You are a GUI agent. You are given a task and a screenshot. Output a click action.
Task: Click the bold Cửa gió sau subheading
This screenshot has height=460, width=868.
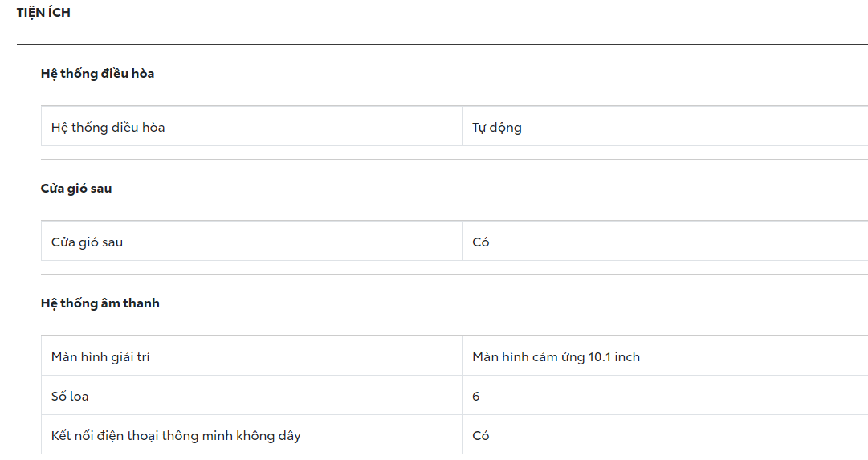pyautogui.click(x=76, y=189)
